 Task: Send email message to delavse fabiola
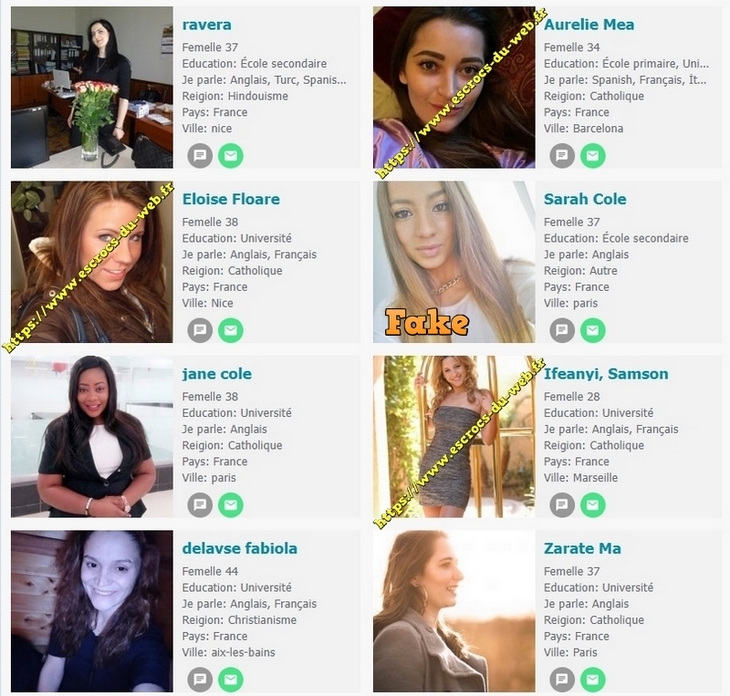point(231,679)
